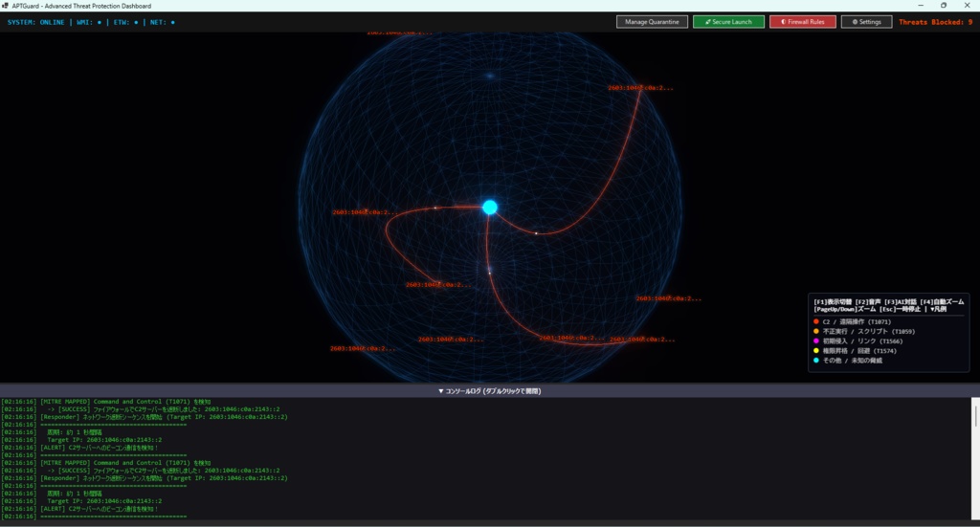This screenshot has width=980, height=527.
Task: Click the magenta 初期侵入 legend color dot
Action: [x=816, y=340]
